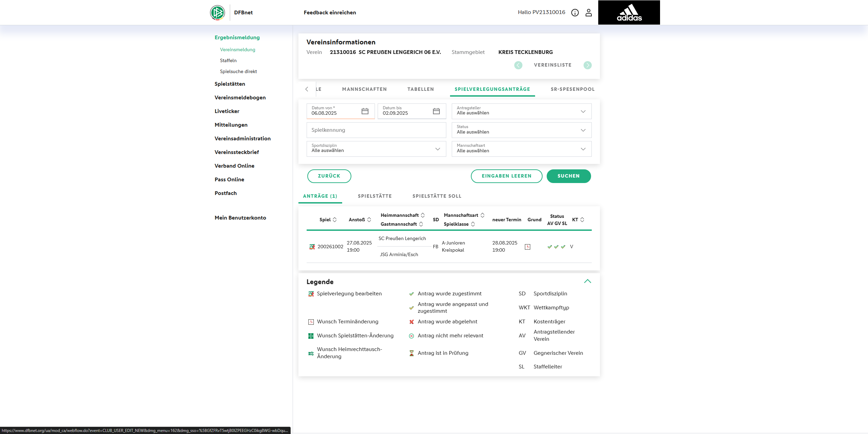This screenshot has width=868, height=434.
Task: Open the Spielstätte Soll tab
Action: pyautogui.click(x=436, y=196)
